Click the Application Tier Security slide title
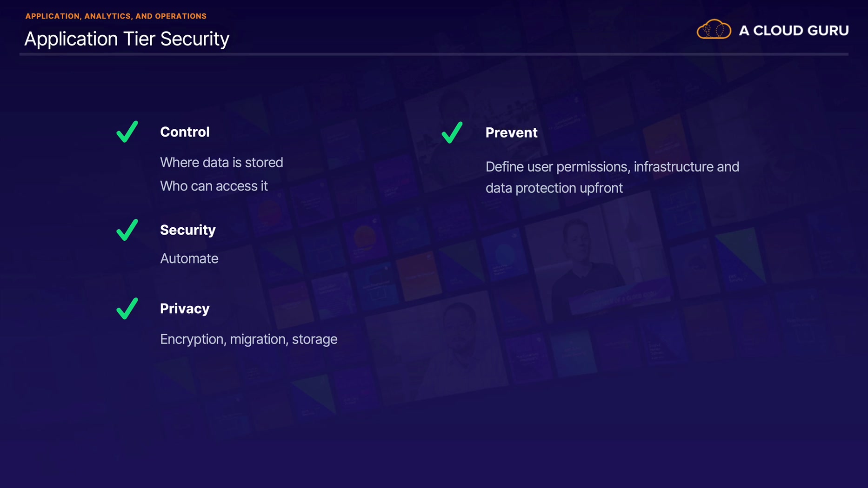Screen dimensions: 868x488 (127, 39)
